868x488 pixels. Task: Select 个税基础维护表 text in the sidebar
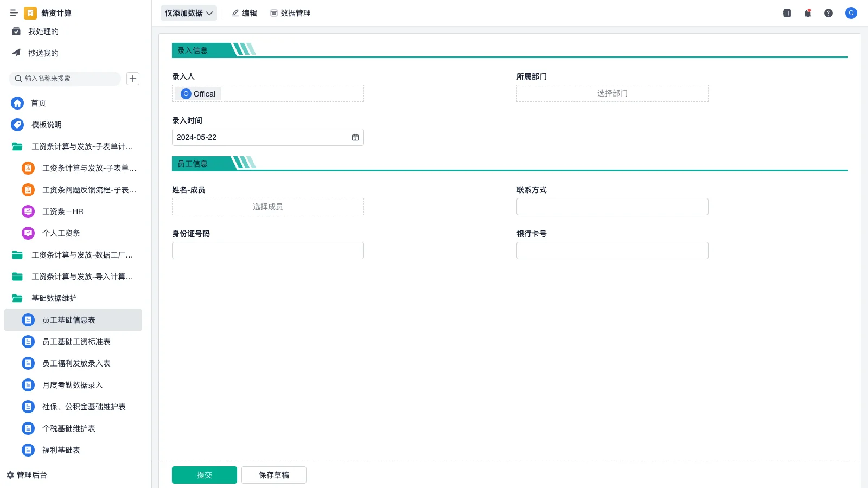[x=69, y=428]
